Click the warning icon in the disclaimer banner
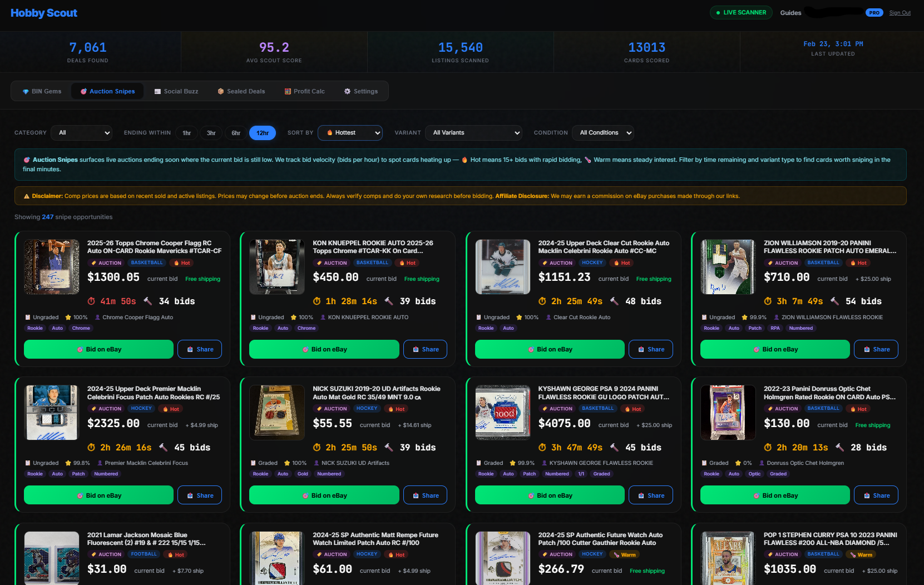 [26, 196]
